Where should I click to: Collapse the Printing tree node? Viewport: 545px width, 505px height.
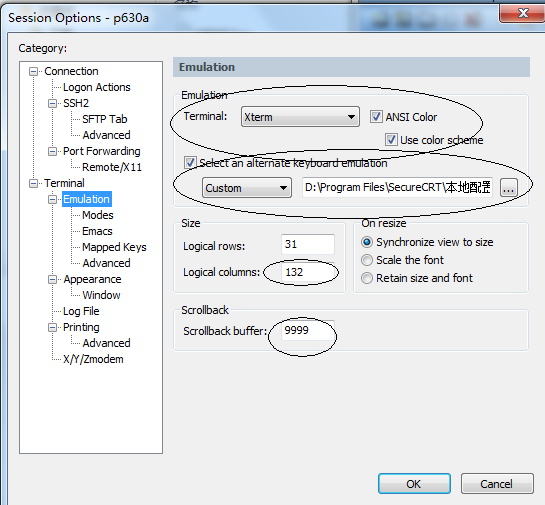point(52,327)
